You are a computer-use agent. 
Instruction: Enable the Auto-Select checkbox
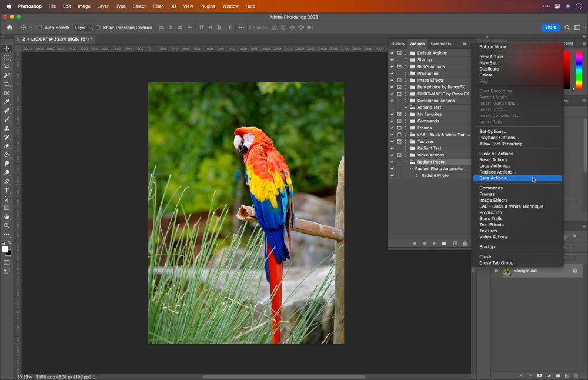pos(39,28)
